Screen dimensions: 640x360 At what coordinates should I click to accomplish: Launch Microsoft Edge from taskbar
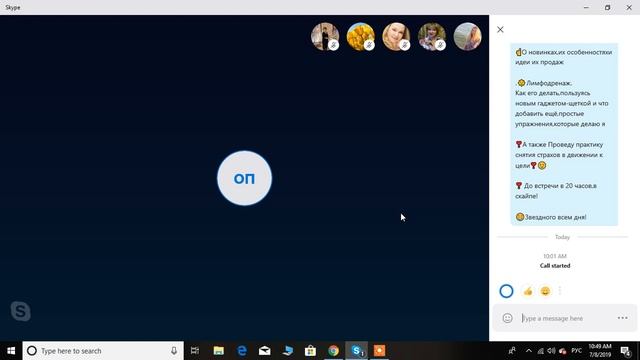pos(242,351)
